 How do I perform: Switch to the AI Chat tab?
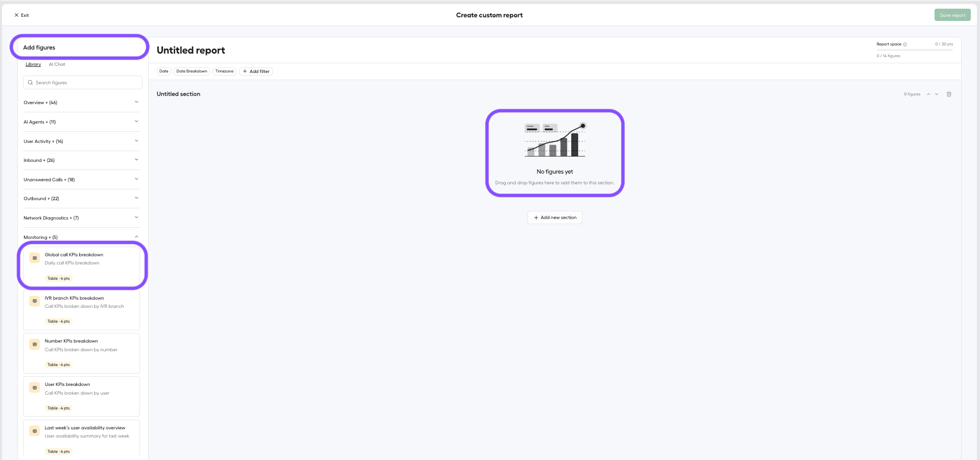[x=57, y=64]
